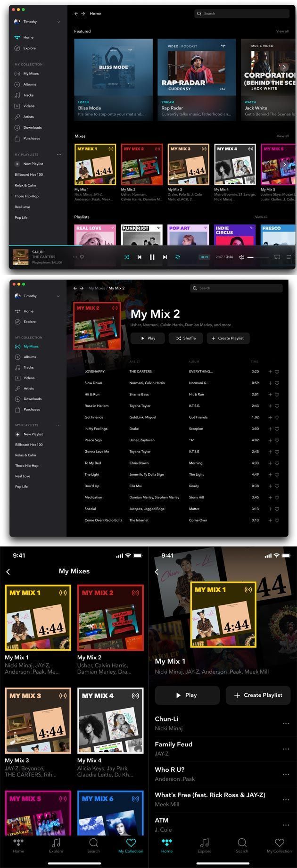Mute audio with the speaker icon
The height and width of the screenshot is (868, 297).
click(241, 257)
